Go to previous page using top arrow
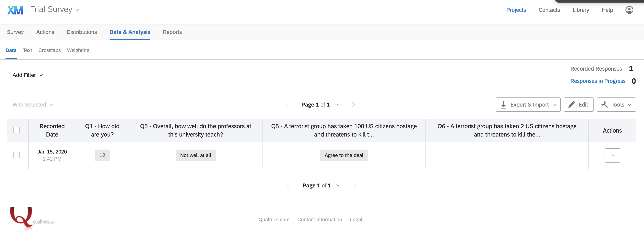Screen dimensions: 644x247 pos(287,105)
